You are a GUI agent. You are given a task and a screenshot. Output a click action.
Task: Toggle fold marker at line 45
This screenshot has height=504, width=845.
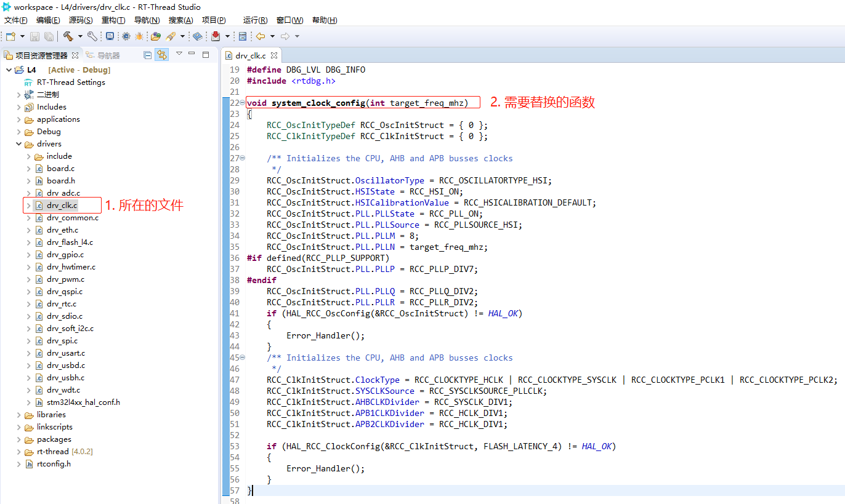(242, 358)
